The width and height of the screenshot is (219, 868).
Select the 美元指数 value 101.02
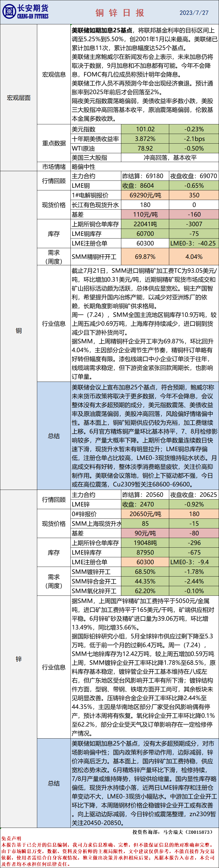click(145, 129)
